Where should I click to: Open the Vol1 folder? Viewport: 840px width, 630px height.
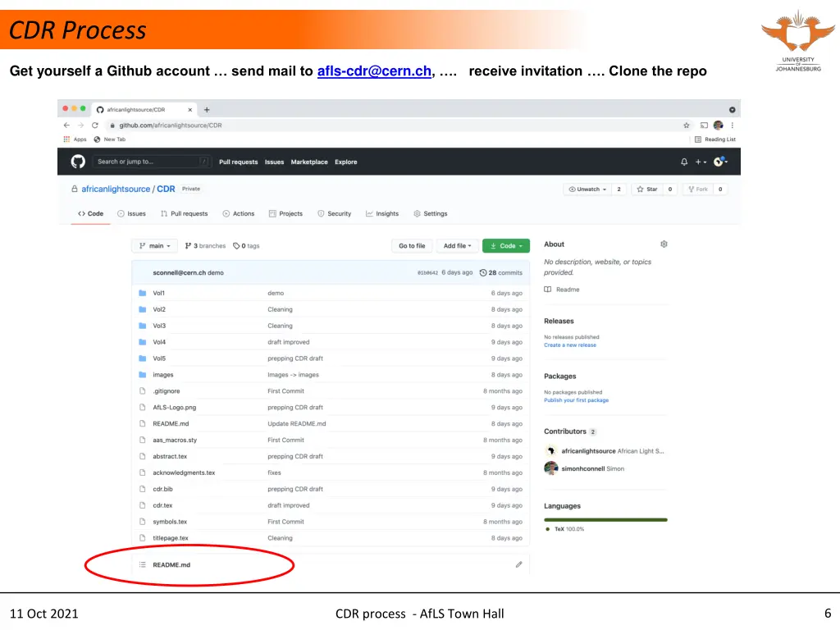(x=158, y=293)
